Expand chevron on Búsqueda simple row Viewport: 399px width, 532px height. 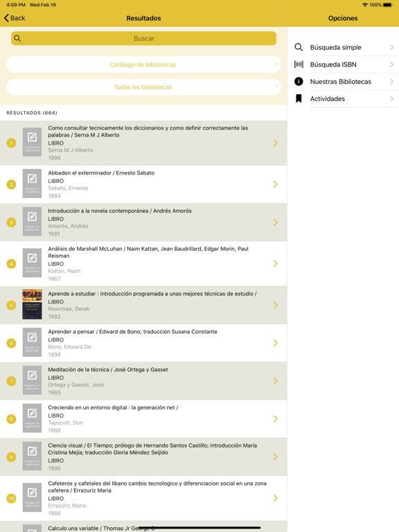coord(392,47)
